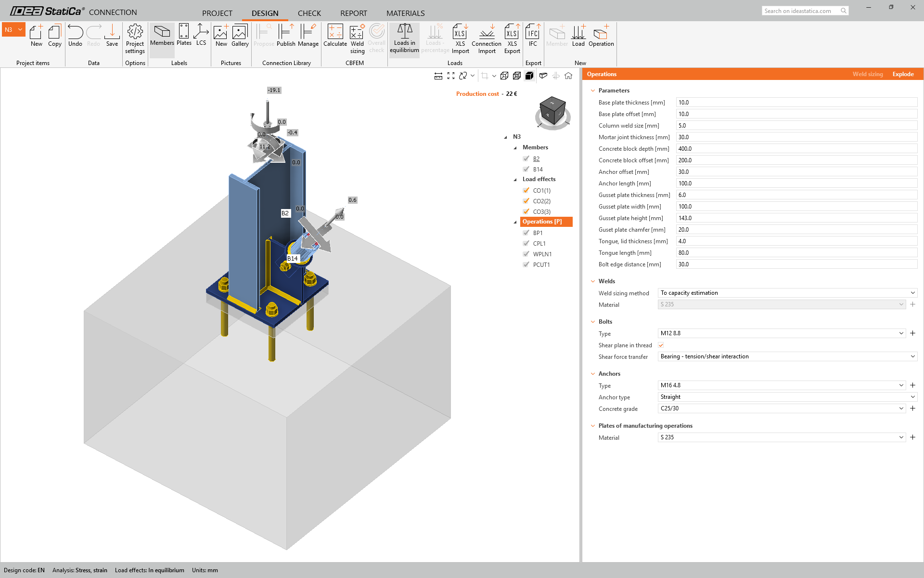This screenshot has width=924, height=578.
Task: Collapse the Welds section in Operations panel
Action: (x=593, y=281)
